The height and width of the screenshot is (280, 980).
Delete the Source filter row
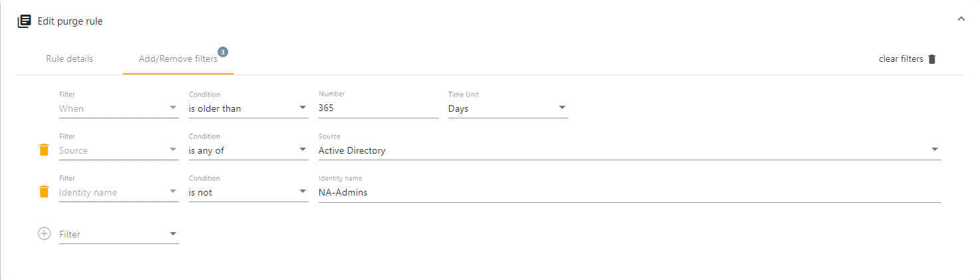point(44,150)
